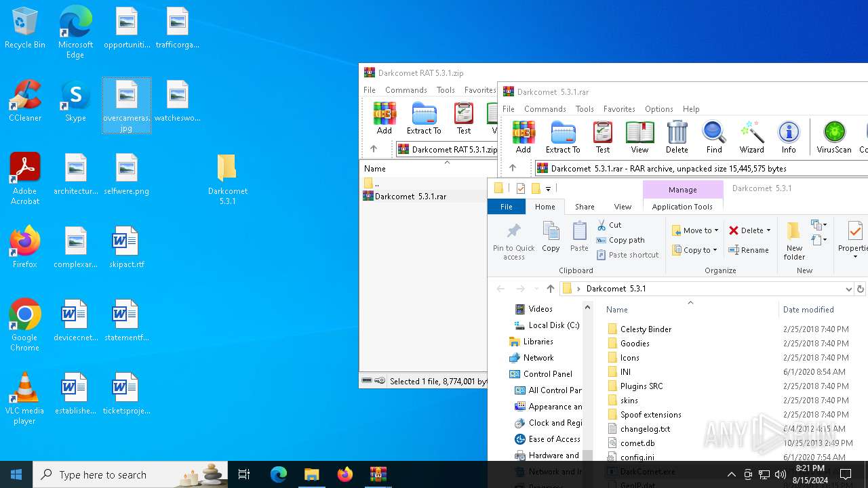Click Test icon in Darkcomet 5.3.1.rar window
Viewport: 868px width, 488px height.
(602, 138)
